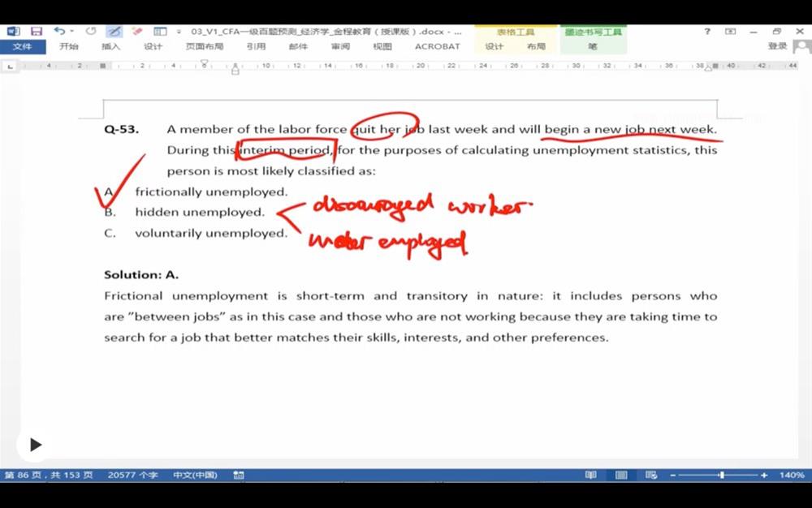
Task: Click the 表格工具 contextual tab header
Action: coord(516,32)
